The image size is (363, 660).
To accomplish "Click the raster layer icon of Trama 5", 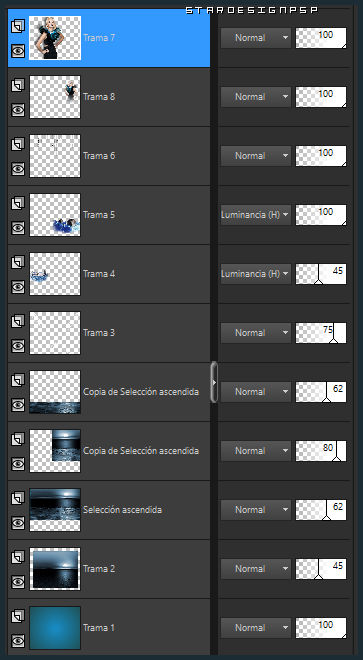I will tap(18, 203).
